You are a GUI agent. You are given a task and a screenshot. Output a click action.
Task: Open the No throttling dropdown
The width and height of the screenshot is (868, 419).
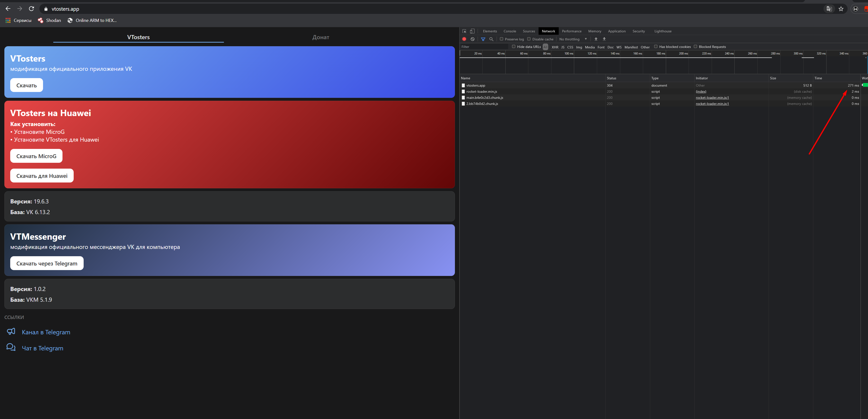573,39
